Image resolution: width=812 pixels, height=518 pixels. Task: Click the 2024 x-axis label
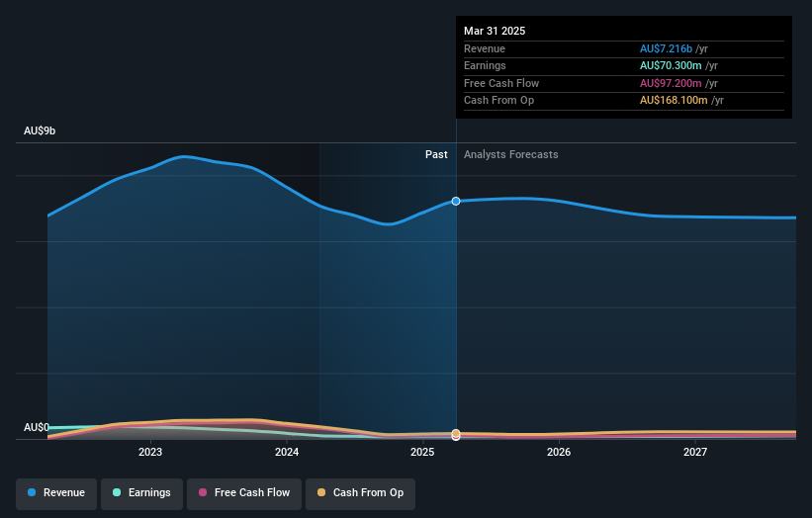coord(287,453)
